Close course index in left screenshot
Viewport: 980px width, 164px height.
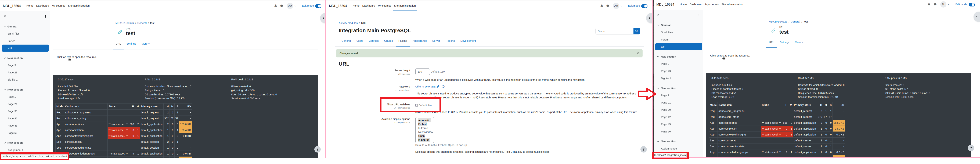(x=5, y=16)
